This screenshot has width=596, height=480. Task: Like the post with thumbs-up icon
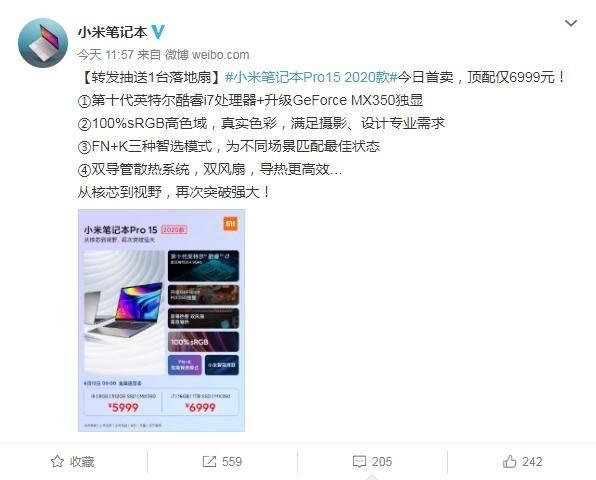pos(509,461)
